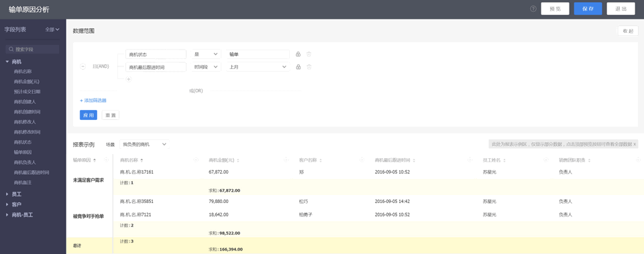
Task: Select 商机修改时间 in the field list
Action: point(27,132)
